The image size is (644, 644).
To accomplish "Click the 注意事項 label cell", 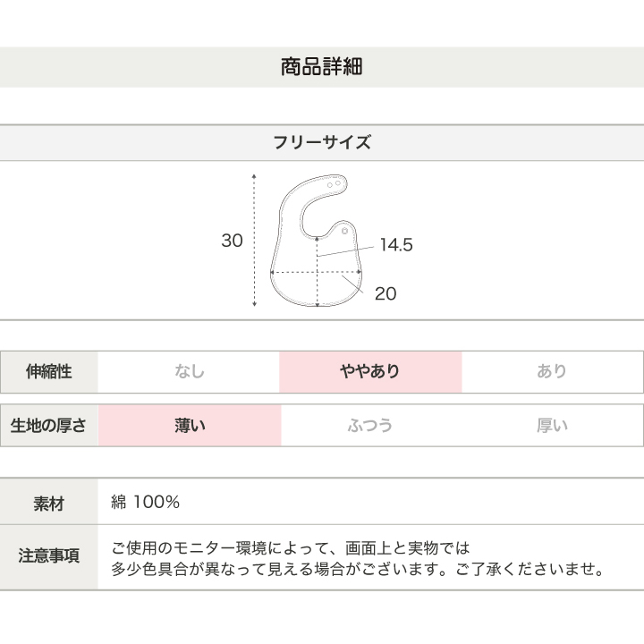I will (x=48, y=556).
